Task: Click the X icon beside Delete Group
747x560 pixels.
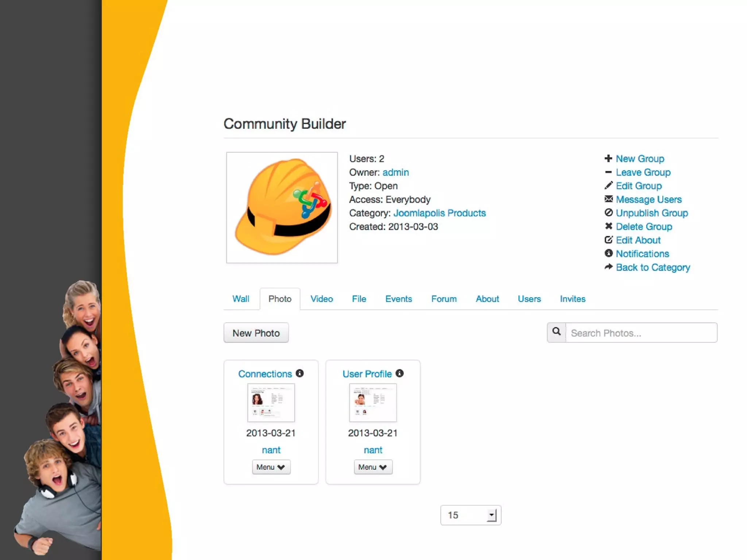Action: coord(608,226)
